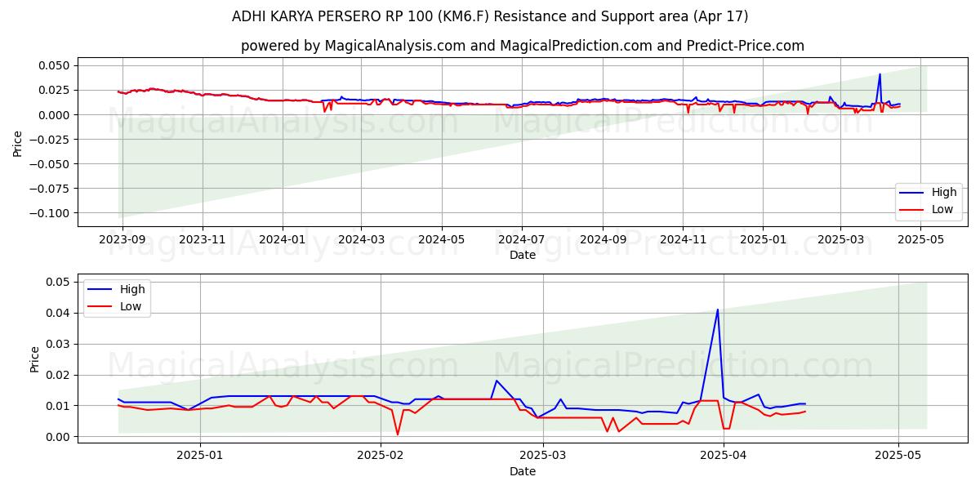Click the '2023-11' x-axis label
The width and height of the screenshot is (980, 490).
(x=203, y=239)
